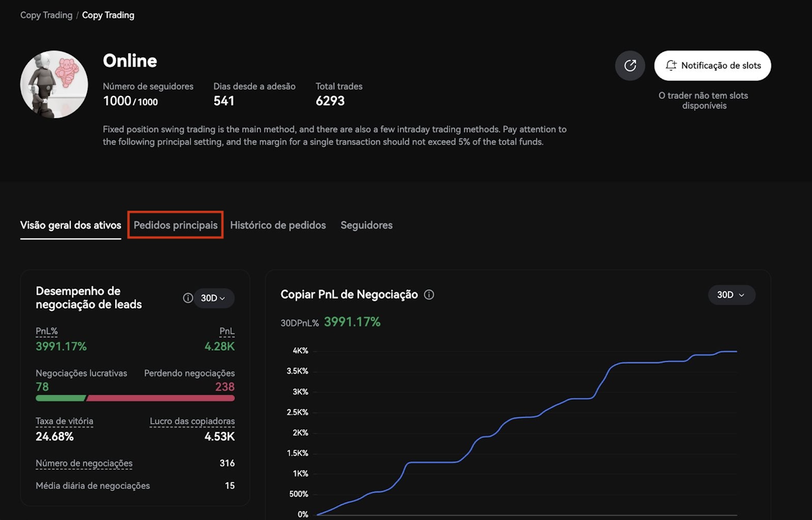Go to the Seguidores tab
The width and height of the screenshot is (812, 520).
click(x=366, y=225)
